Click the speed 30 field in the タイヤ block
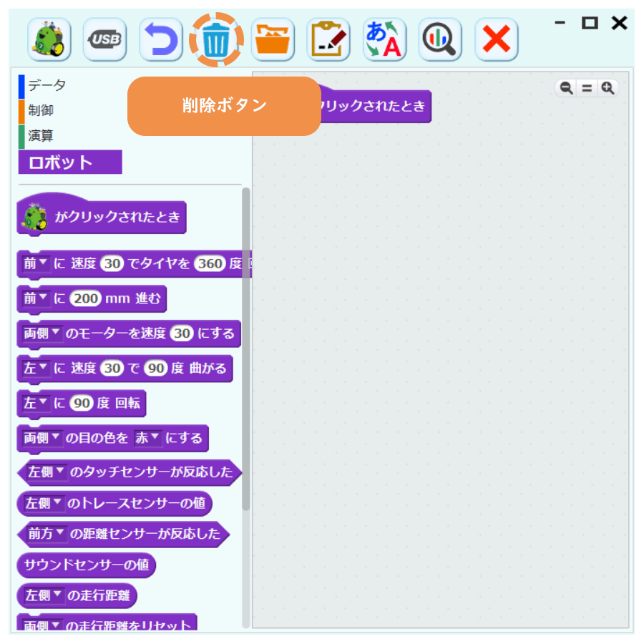644x644 pixels. point(112,263)
